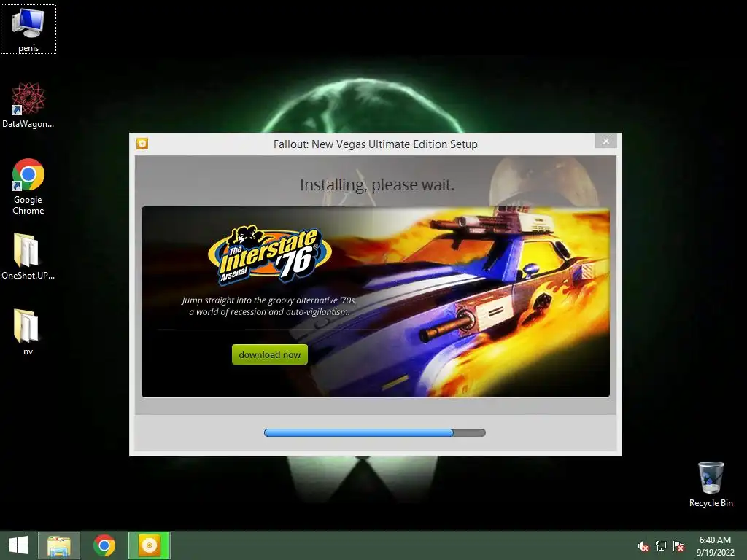Select the OneShot.UP... folder on desktop
This screenshot has width=747, height=560.
point(28,256)
